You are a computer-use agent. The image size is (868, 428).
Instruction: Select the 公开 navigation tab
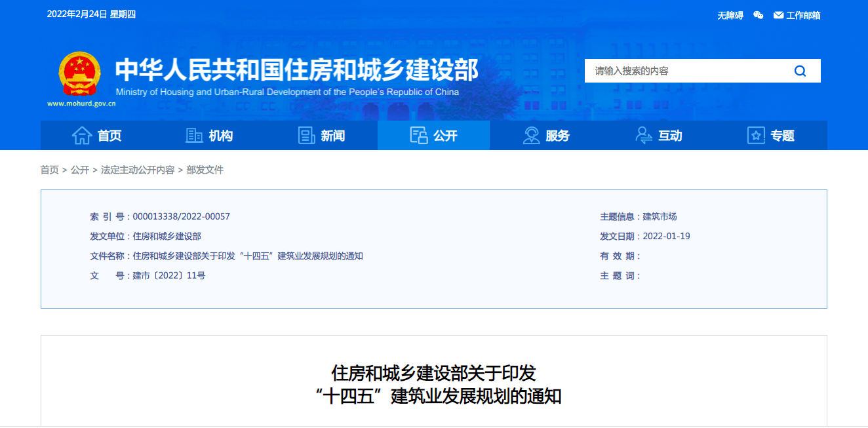pos(434,135)
